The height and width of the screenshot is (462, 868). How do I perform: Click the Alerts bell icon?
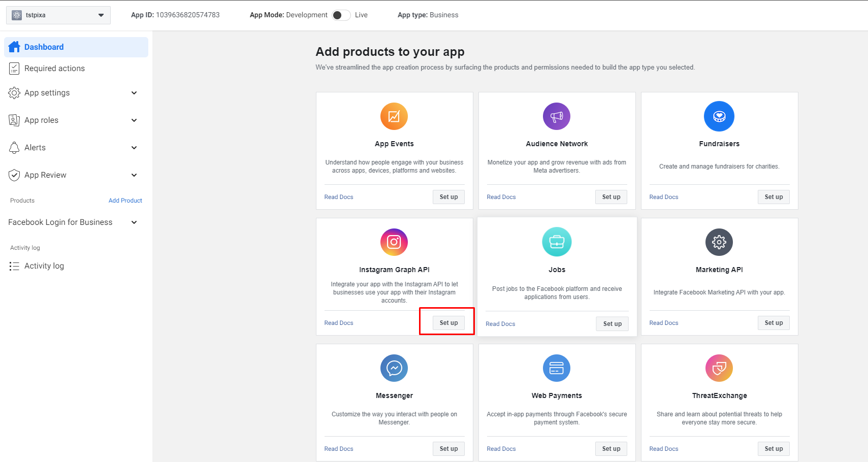(14, 148)
